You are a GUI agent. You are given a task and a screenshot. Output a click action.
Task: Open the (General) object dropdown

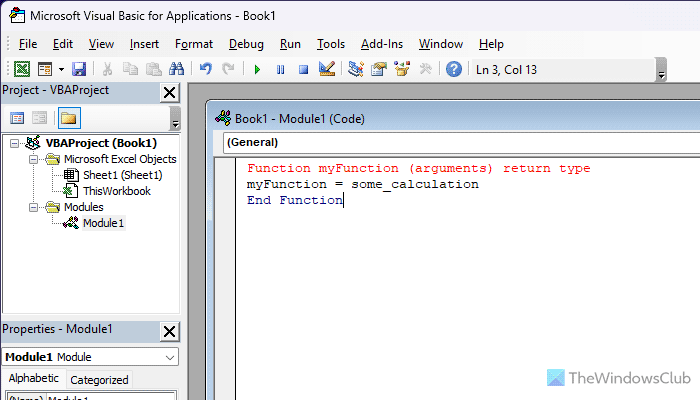[x=461, y=142]
